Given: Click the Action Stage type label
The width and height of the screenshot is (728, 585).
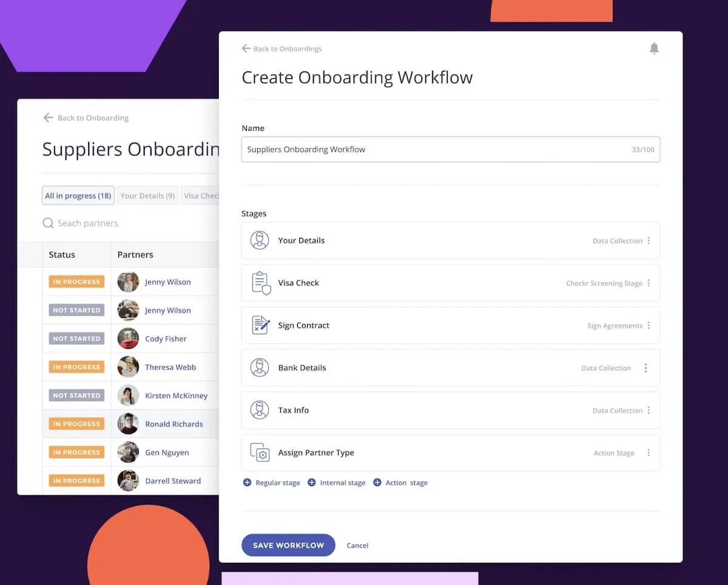Looking at the screenshot, I should pos(614,453).
